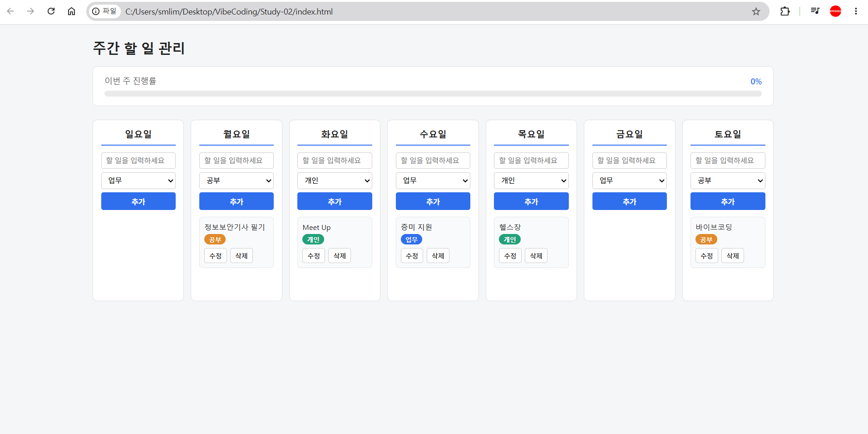The height and width of the screenshot is (434, 868).
Task: Edit the 정보보안기사 필기 task via 수정
Action: pyautogui.click(x=216, y=256)
